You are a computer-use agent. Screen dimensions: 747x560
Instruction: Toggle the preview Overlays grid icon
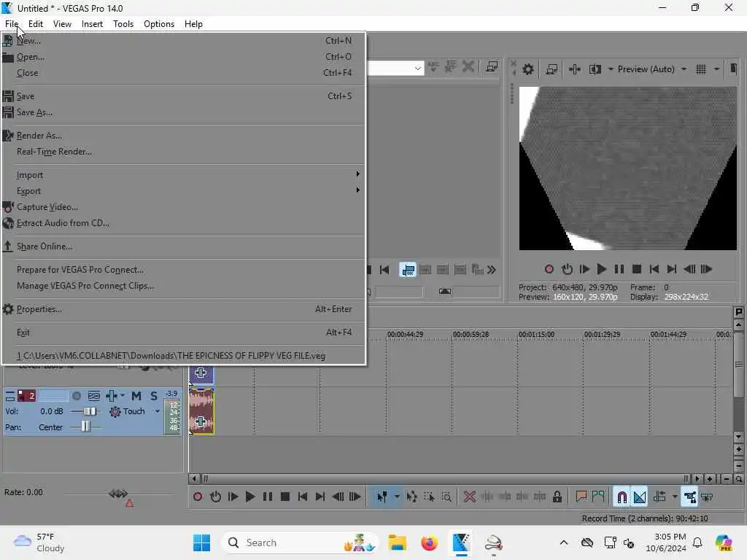[x=701, y=69]
